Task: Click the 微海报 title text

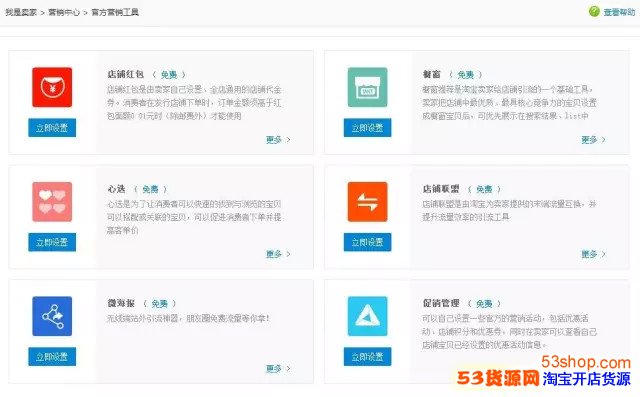Action: click(121, 303)
